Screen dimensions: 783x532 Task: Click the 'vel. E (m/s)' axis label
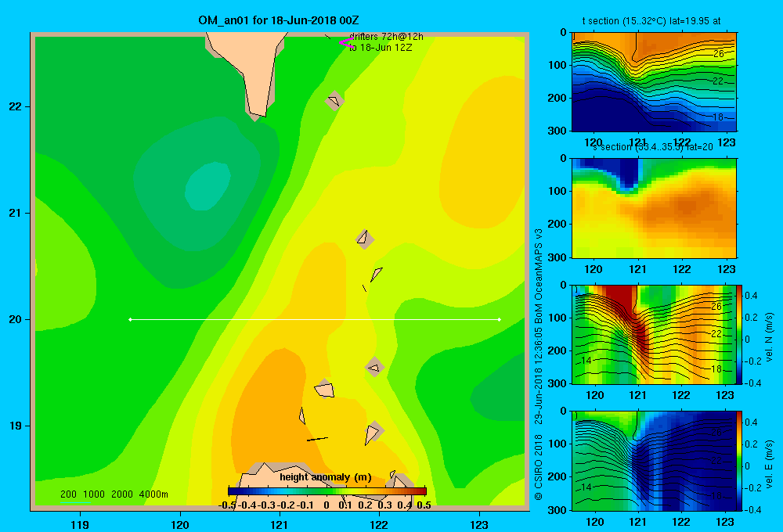point(769,464)
